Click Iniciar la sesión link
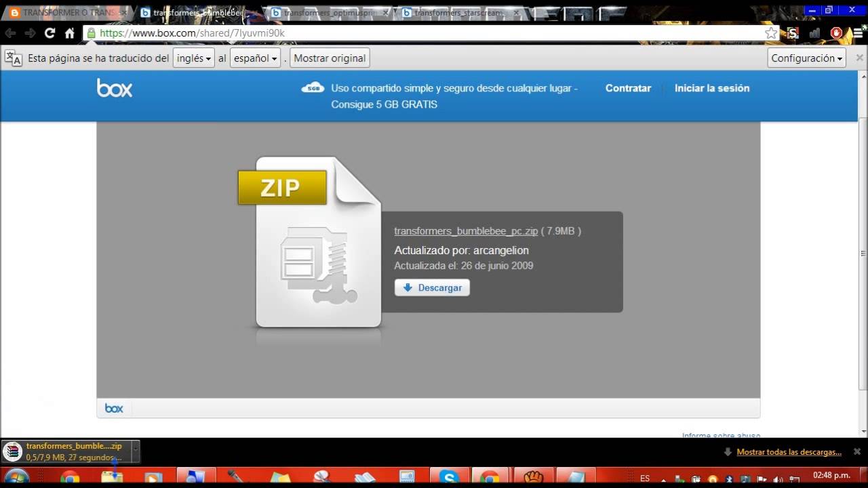The width and height of the screenshot is (868, 488). tap(712, 88)
